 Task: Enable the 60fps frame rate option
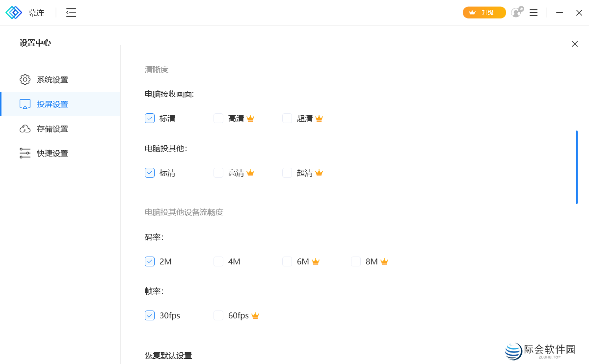pyautogui.click(x=218, y=315)
